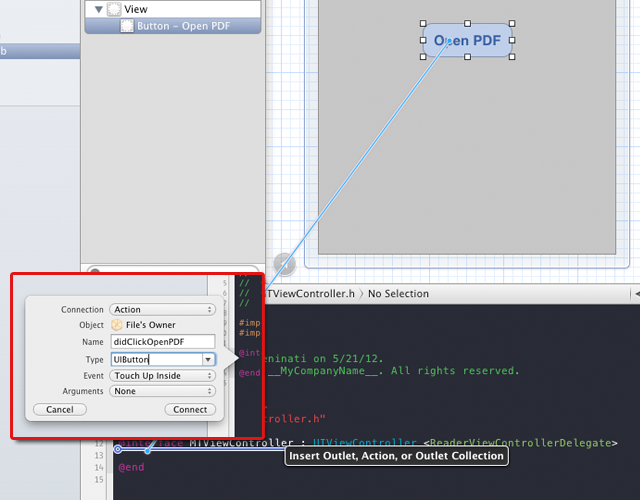Edit the Name field didClickOpenPDF

162,342
